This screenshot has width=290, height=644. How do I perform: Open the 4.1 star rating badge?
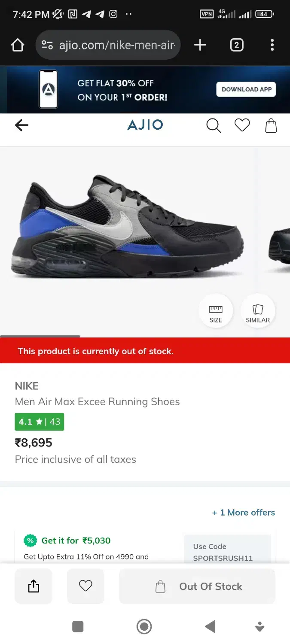pos(40,422)
